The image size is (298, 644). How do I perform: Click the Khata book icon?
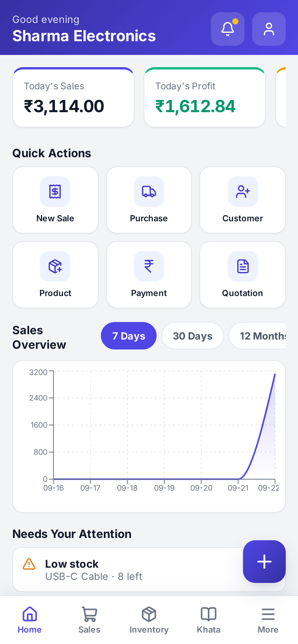click(209, 614)
